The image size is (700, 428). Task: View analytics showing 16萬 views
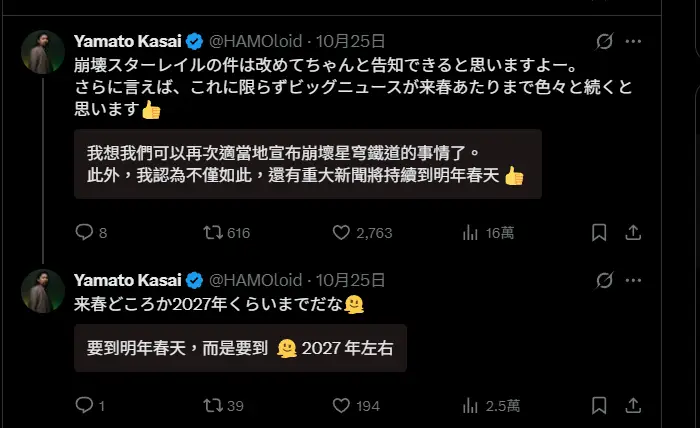(x=470, y=233)
